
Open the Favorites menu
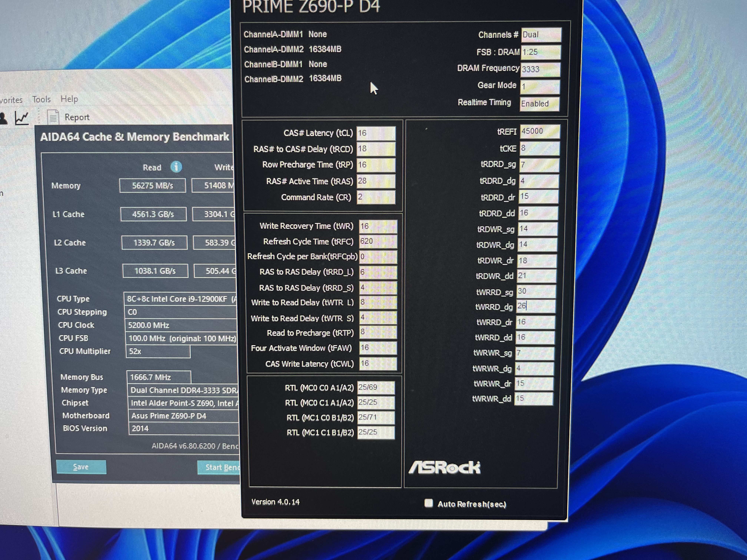(11, 100)
